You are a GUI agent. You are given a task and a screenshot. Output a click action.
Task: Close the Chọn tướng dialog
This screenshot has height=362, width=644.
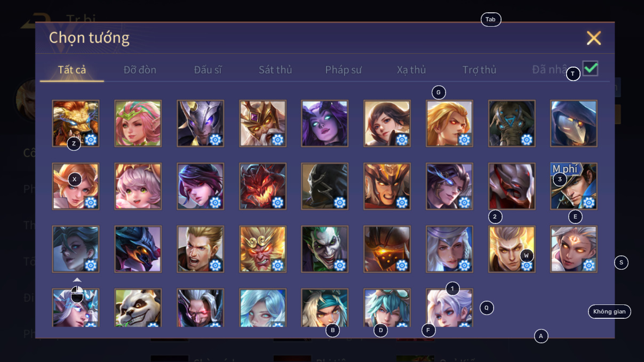tap(594, 38)
